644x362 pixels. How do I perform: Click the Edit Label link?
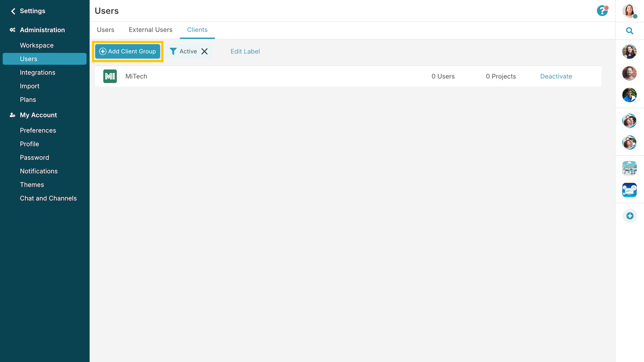(x=245, y=51)
